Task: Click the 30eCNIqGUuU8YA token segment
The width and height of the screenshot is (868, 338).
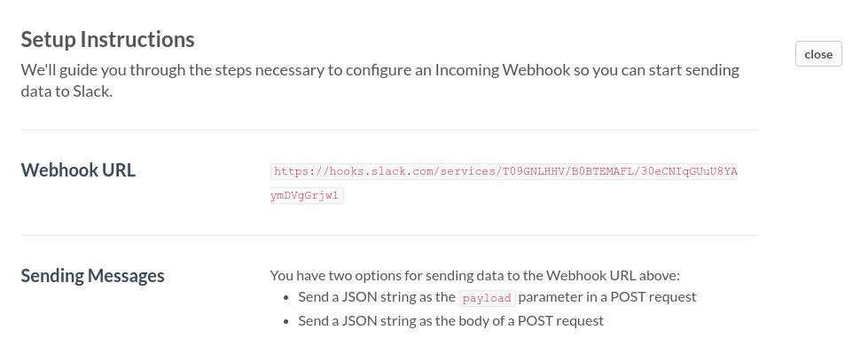Action: pos(689,171)
